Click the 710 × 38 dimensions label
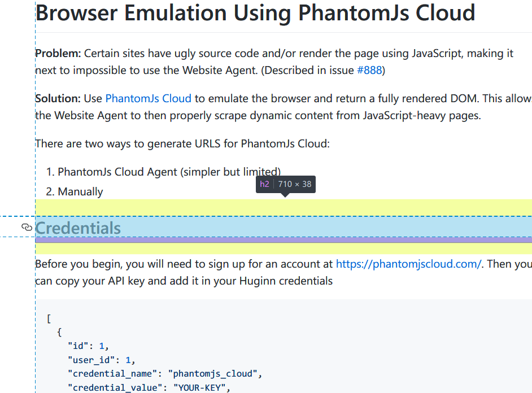Screen dimensions: 532x393 [x=294, y=184]
